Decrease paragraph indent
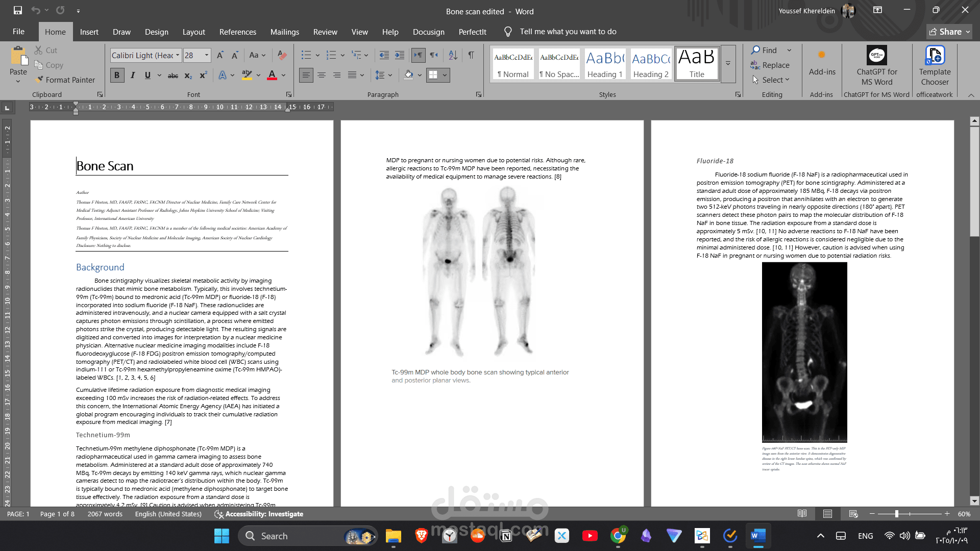Screen dimensions: 980x551 point(384,55)
